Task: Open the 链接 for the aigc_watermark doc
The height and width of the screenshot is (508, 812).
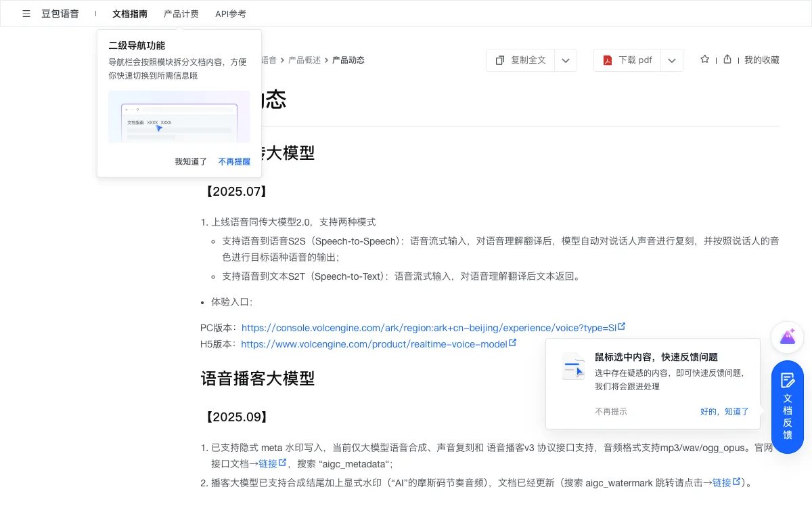Action: tap(727, 483)
